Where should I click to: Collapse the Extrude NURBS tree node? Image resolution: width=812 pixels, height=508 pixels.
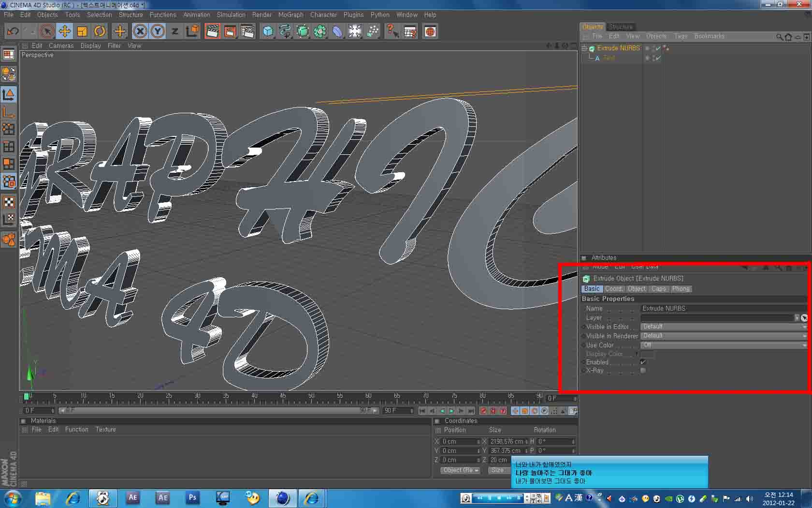pyautogui.click(x=584, y=48)
